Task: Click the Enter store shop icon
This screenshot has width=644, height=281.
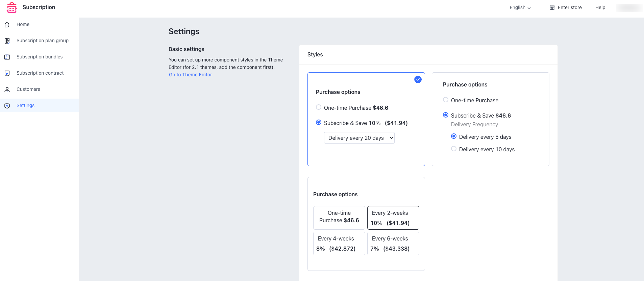Action: (x=552, y=7)
